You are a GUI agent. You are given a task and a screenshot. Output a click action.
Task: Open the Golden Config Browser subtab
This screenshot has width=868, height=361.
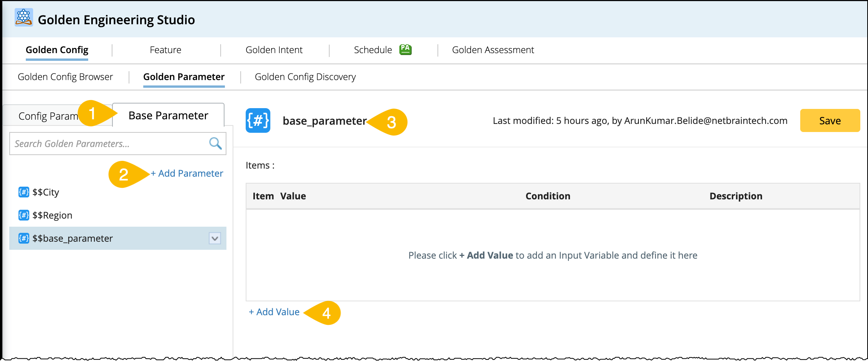coord(65,77)
